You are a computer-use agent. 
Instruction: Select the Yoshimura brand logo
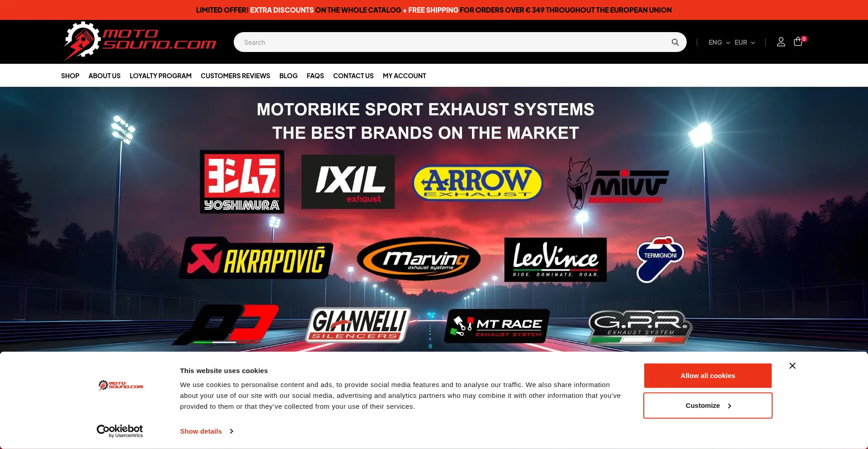[x=242, y=181]
